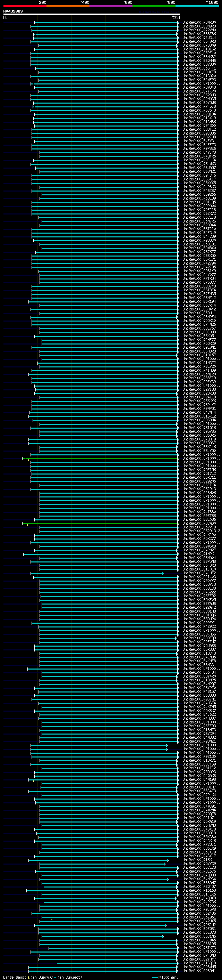Choose hit UniRef100_Q5ZI56
This screenshot has width=222, height=980.
(x=199, y=470)
